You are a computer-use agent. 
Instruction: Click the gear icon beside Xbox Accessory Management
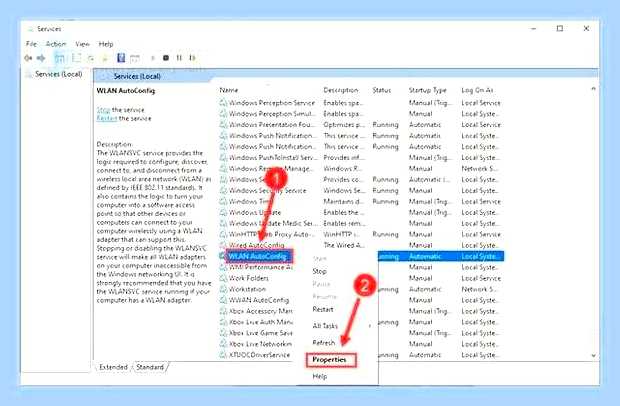click(223, 311)
